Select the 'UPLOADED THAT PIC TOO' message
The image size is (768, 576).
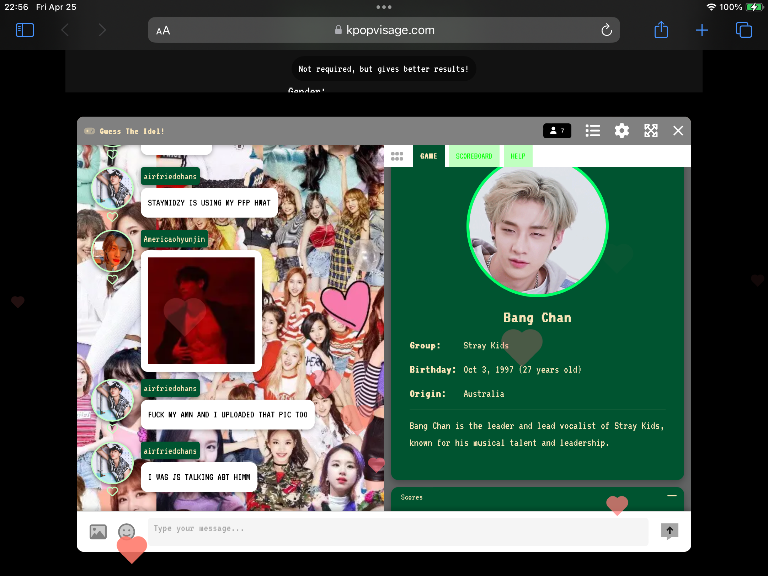pyautogui.click(x=228, y=415)
